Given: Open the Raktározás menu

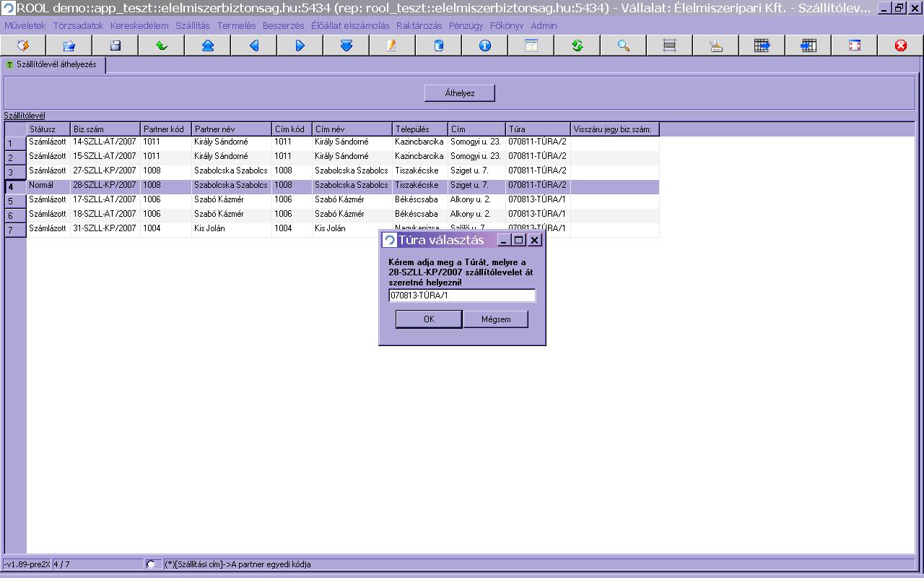Looking at the screenshot, I should click(419, 25).
